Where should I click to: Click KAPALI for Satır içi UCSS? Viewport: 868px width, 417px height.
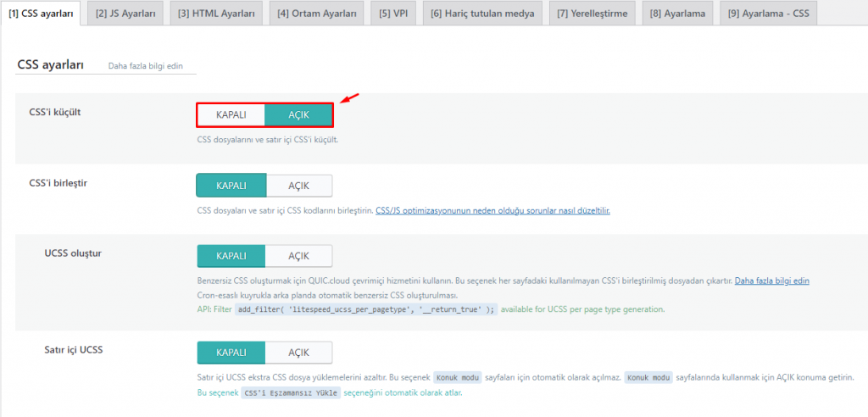(231, 353)
